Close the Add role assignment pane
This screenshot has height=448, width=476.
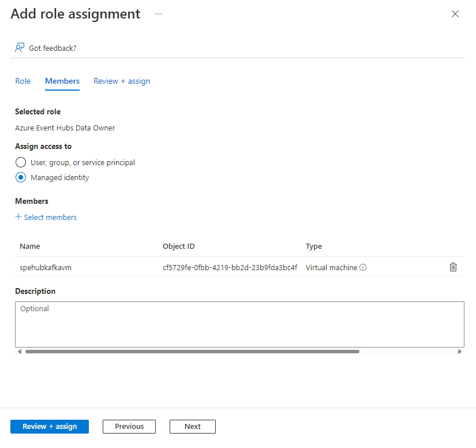[455, 14]
